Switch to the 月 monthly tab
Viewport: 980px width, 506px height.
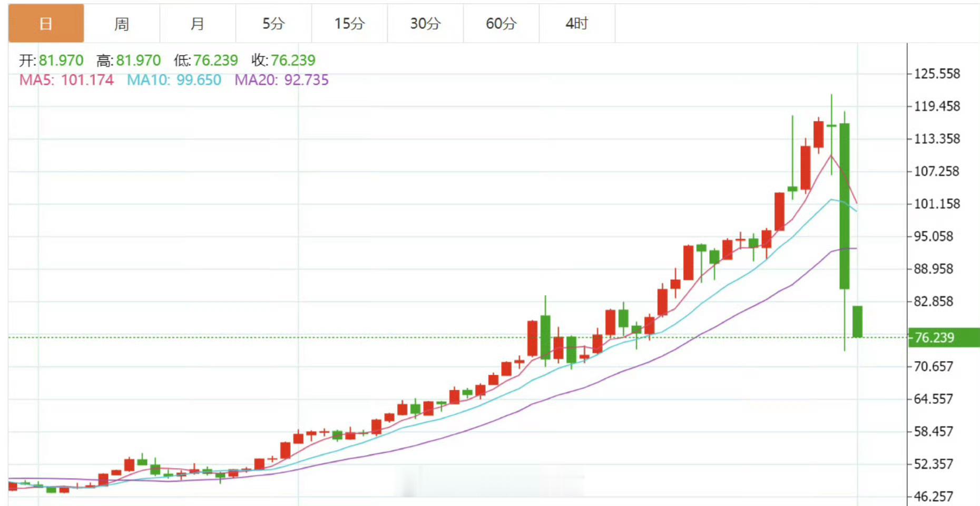(x=198, y=23)
